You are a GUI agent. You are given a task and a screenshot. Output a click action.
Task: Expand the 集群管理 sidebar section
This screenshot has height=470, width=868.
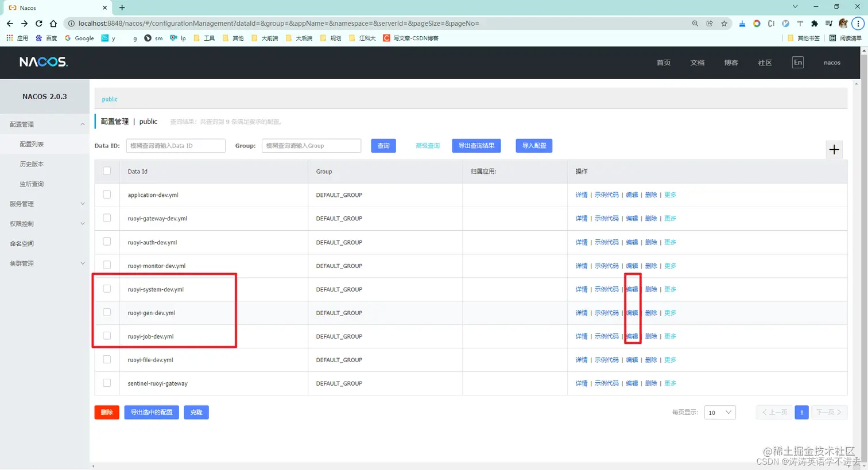click(x=45, y=263)
